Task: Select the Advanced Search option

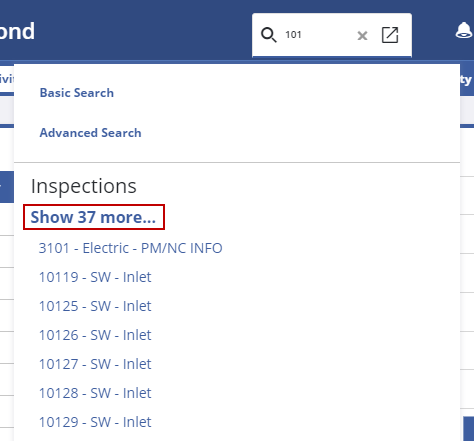Action: click(90, 133)
